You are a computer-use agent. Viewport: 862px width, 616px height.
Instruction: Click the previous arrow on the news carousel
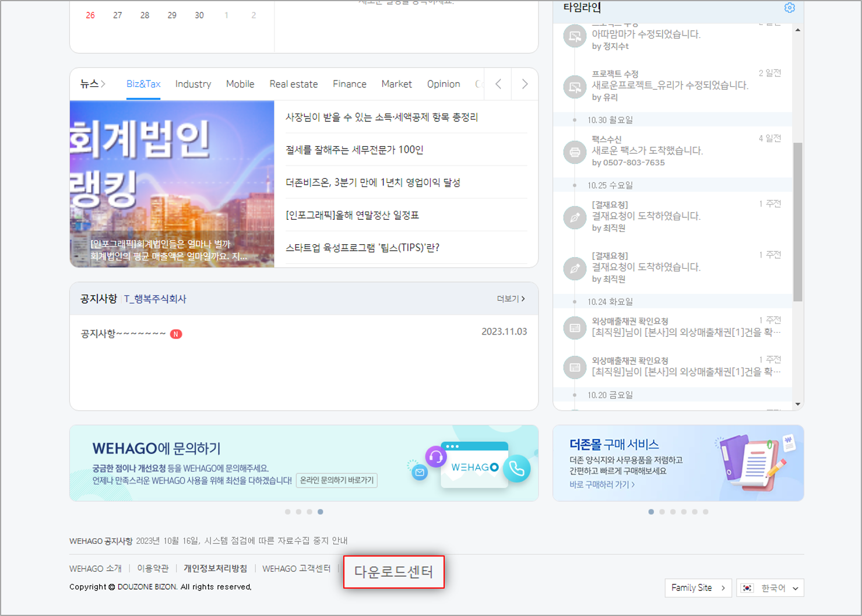click(x=498, y=84)
